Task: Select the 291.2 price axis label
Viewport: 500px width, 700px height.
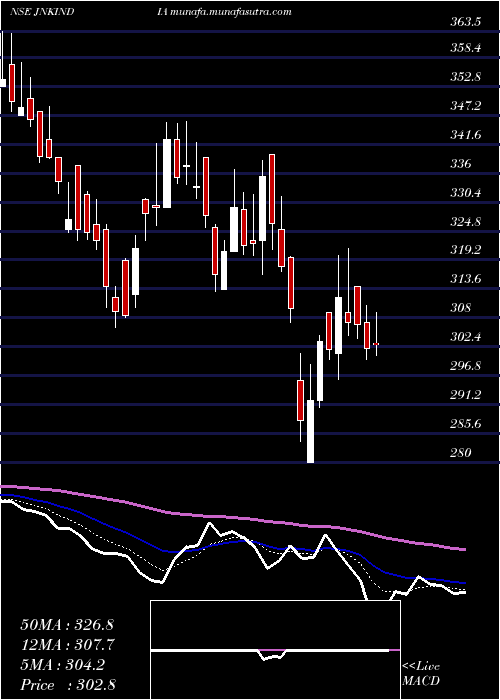Action: 465,395
